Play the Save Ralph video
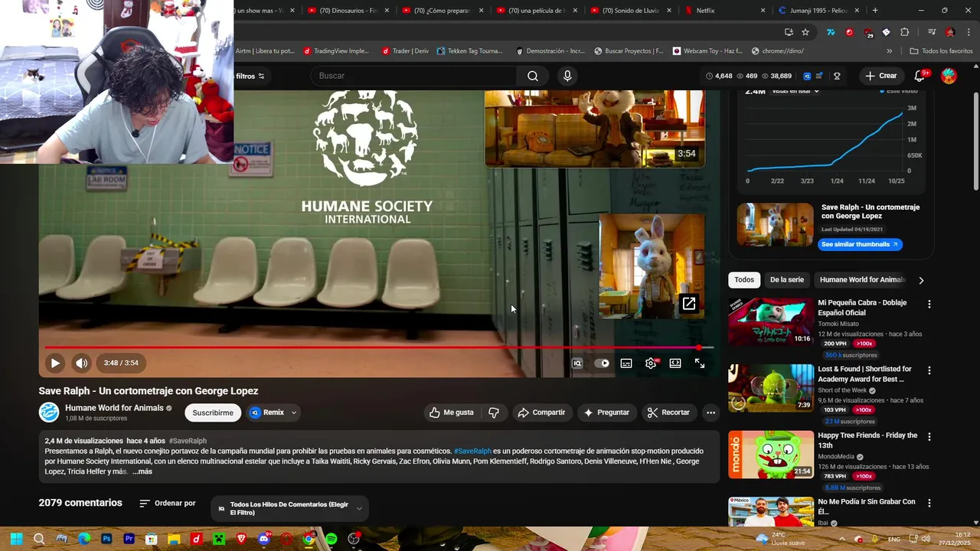Screen dimensions: 980x551 coord(55,364)
